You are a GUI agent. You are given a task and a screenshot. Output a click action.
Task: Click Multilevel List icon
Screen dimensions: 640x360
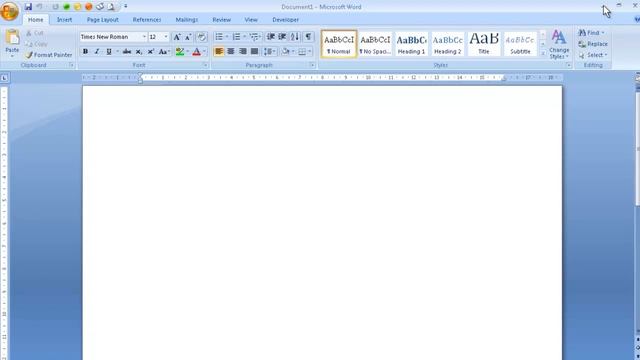click(x=254, y=37)
